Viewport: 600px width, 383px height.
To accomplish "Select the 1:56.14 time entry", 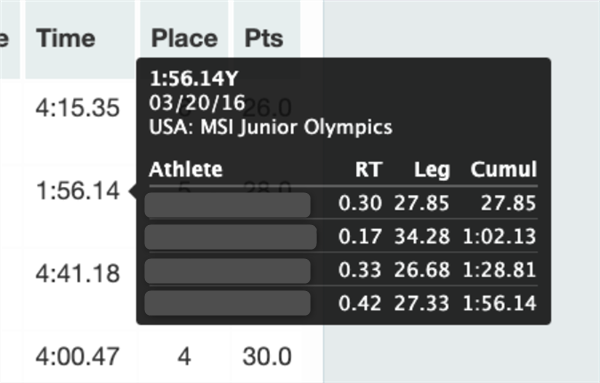I will pos(78,191).
